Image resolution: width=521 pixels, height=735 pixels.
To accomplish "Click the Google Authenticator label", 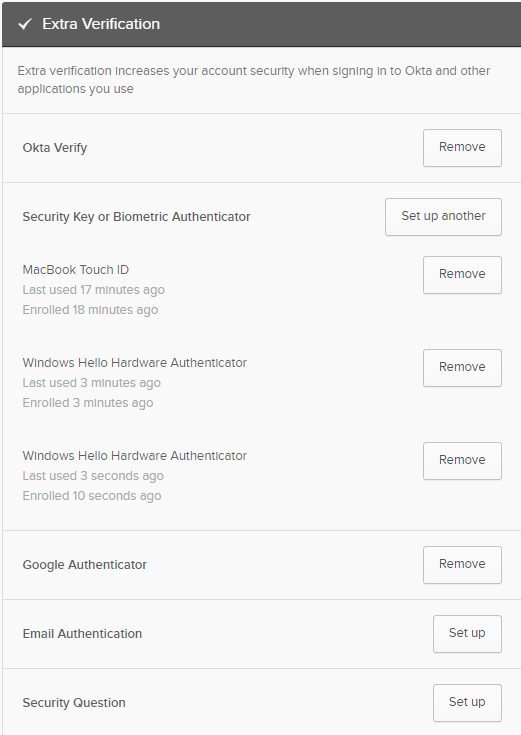I will pos(84,564).
